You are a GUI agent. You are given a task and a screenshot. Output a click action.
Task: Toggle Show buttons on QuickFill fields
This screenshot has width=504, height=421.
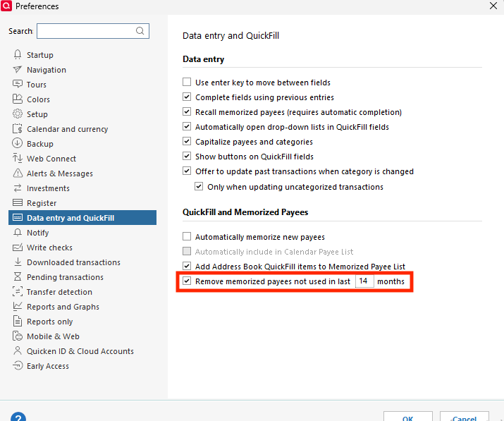pos(187,156)
